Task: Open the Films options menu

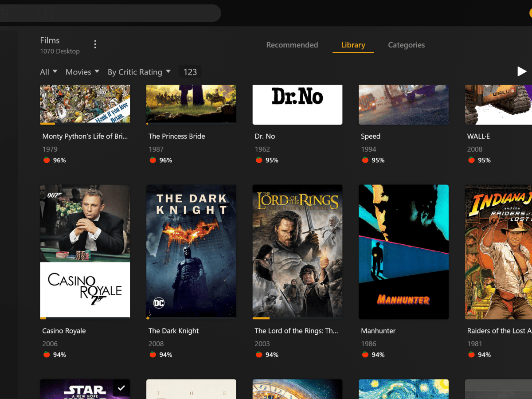Action: 95,44
